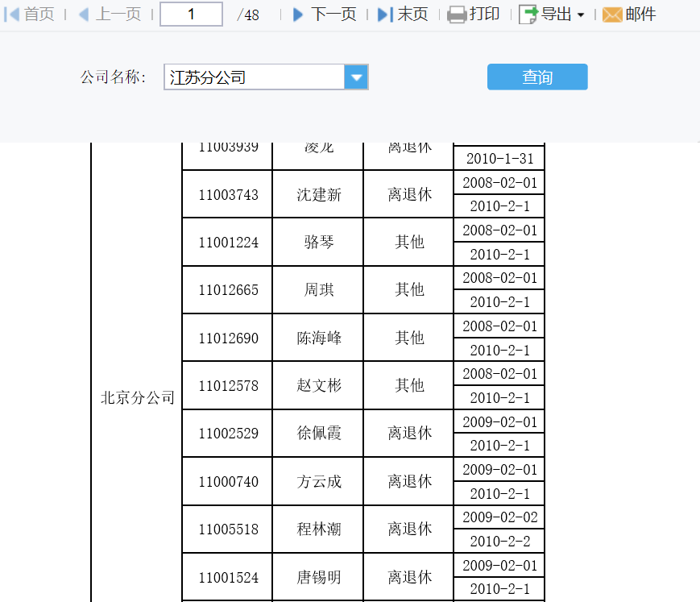Screen dimensions: 700x602
Task: Select employee ID 11012578
Action: pyautogui.click(x=228, y=385)
